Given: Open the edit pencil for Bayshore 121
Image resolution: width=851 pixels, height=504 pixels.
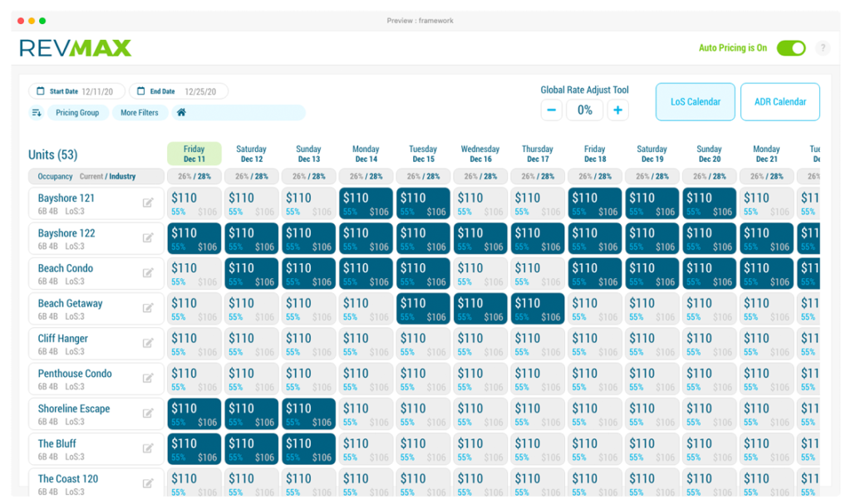Looking at the screenshot, I should coord(150,202).
